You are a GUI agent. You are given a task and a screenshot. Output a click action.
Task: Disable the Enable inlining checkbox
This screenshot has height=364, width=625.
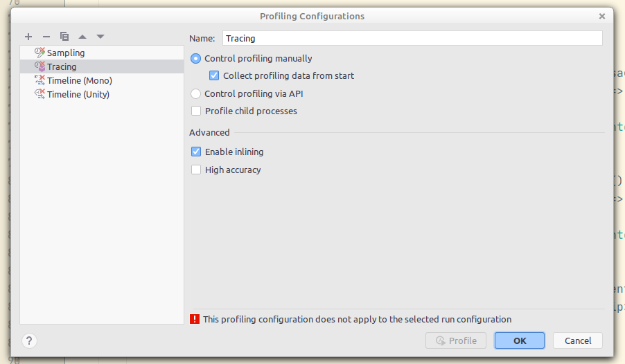(x=196, y=152)
